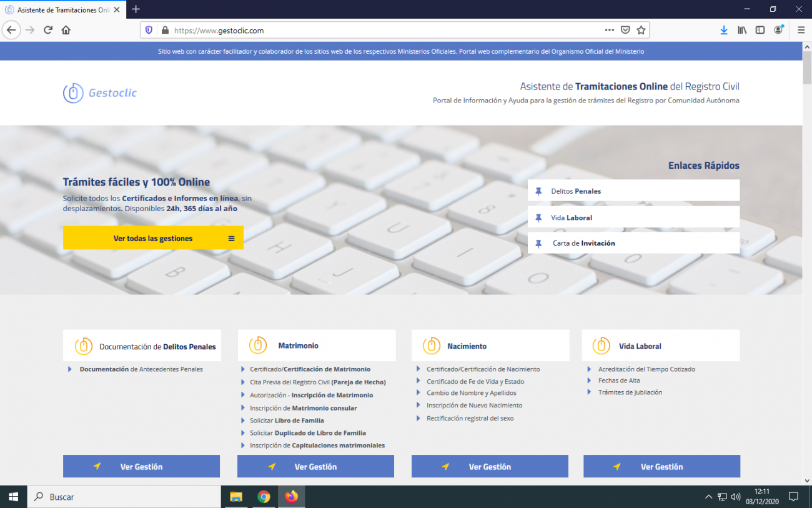812x508 pixels.
Task: Click the Gestoclic logo
Action: click(100, 93)
